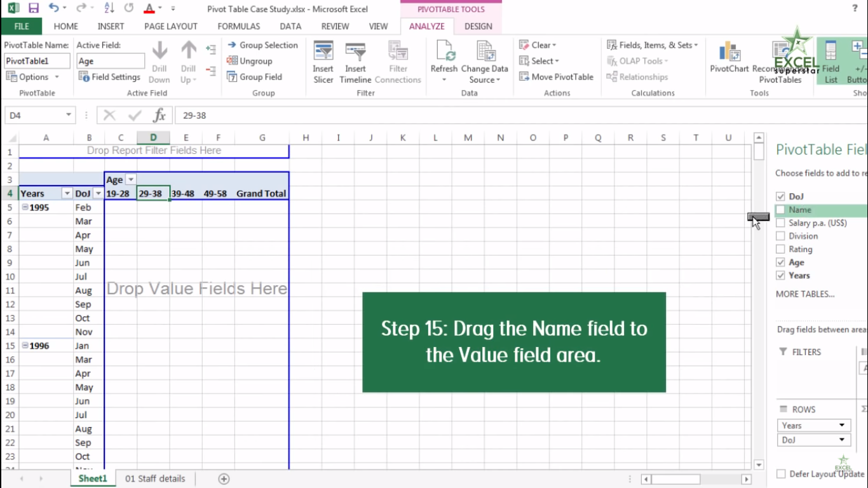
Task: Switch to the DESIGN tab
Action: (478, 27)
